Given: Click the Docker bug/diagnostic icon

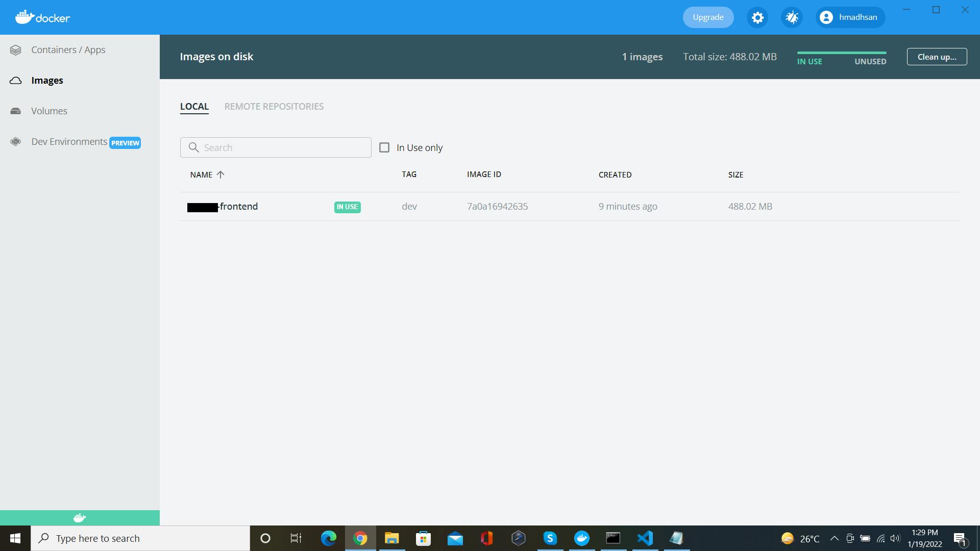Looking at the screenshot, I should [x=791, y=17].
